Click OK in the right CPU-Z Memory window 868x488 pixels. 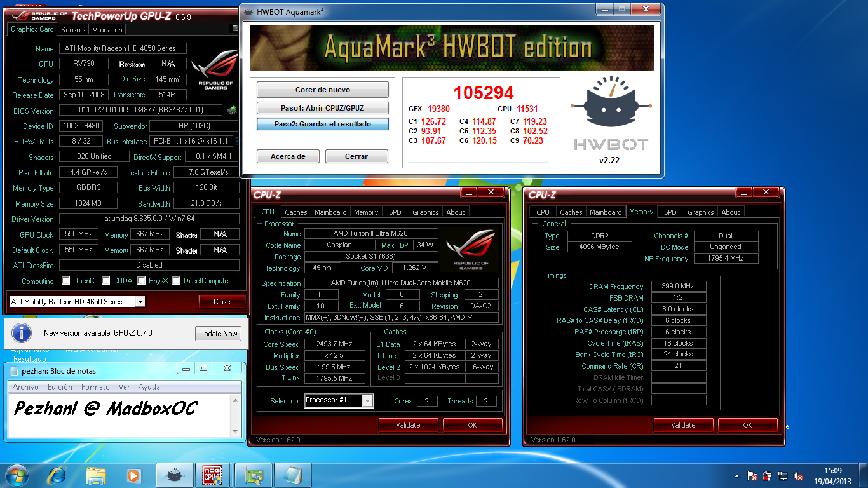click(x=747, y=425)
